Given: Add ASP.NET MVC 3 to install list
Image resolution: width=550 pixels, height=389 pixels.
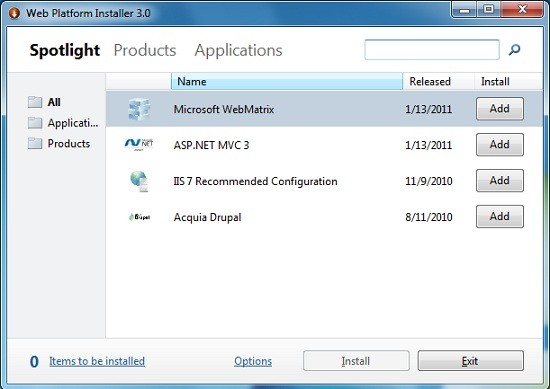Looking at the screenshot, I should pos(500,145).
